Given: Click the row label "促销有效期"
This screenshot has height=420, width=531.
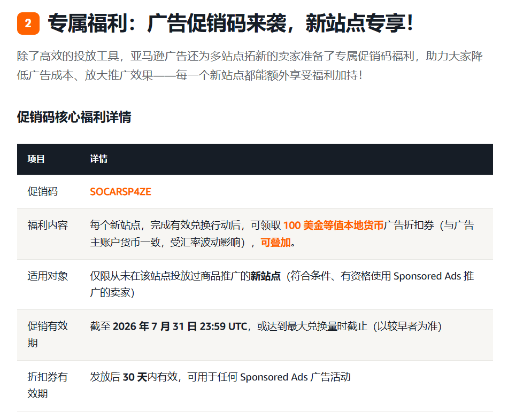Looking at the screenshot, I should pyautogui.click(x=48, y=335).
